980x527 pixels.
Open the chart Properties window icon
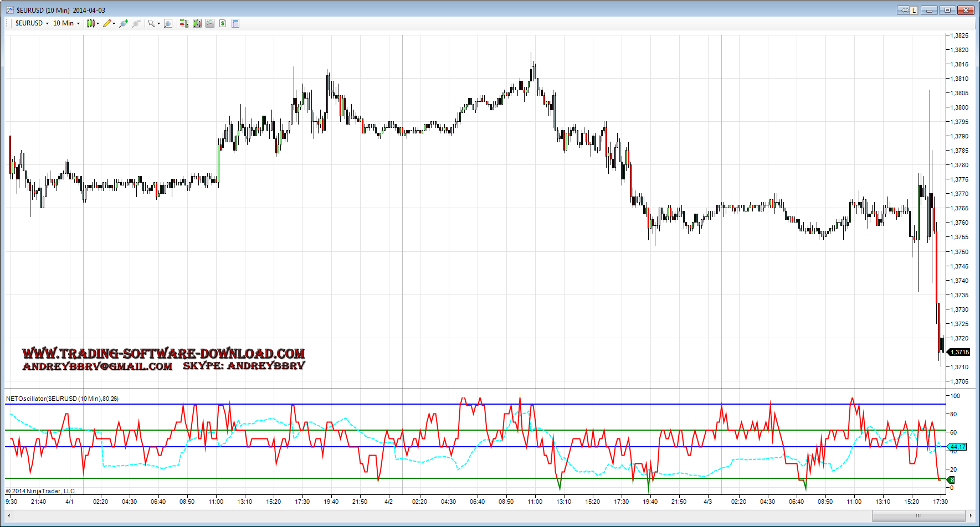[x=235, y=23]
